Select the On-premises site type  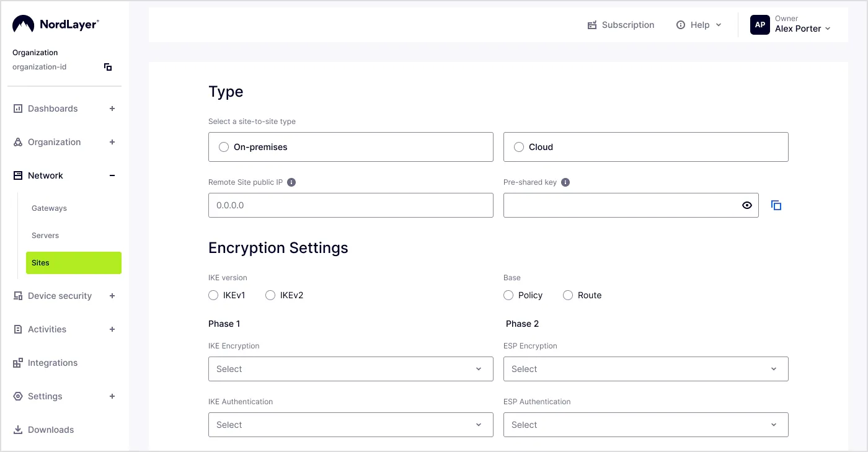[x=351, y=147]
